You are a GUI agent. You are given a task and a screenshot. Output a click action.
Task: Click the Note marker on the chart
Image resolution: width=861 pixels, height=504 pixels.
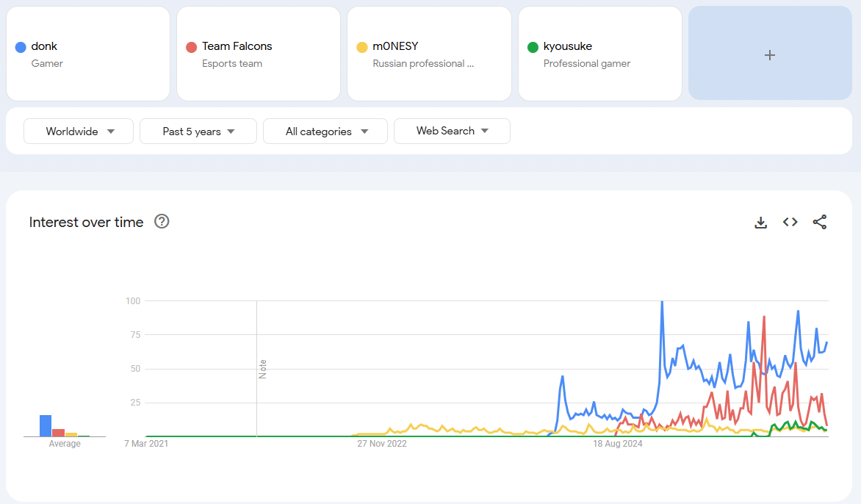click(x=262, y=369)
